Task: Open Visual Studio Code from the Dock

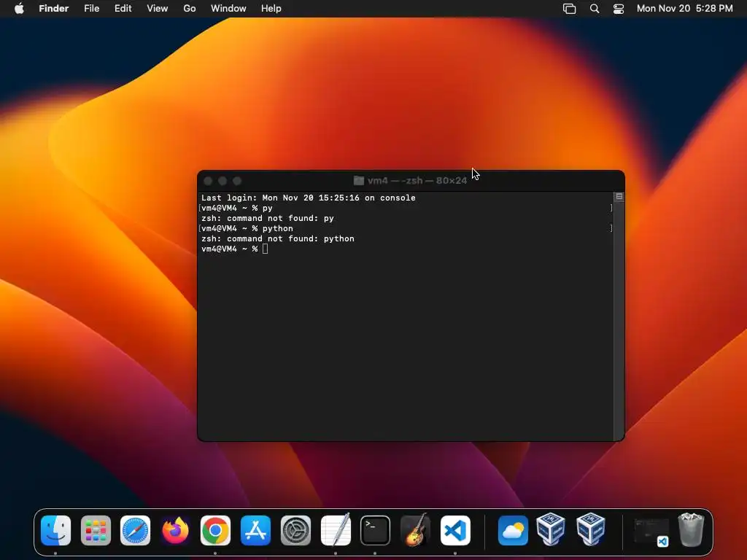Action: click(x=455, y=531)
